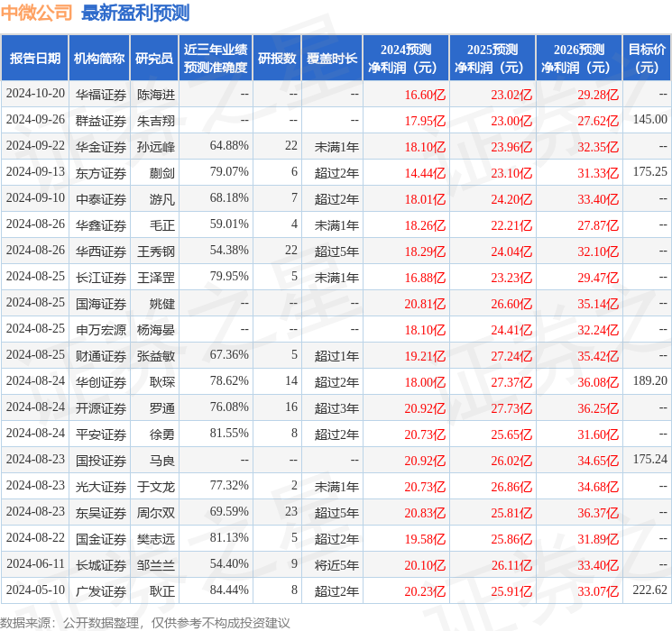Select the 2024预测净利润 column header

coord(406,59)
